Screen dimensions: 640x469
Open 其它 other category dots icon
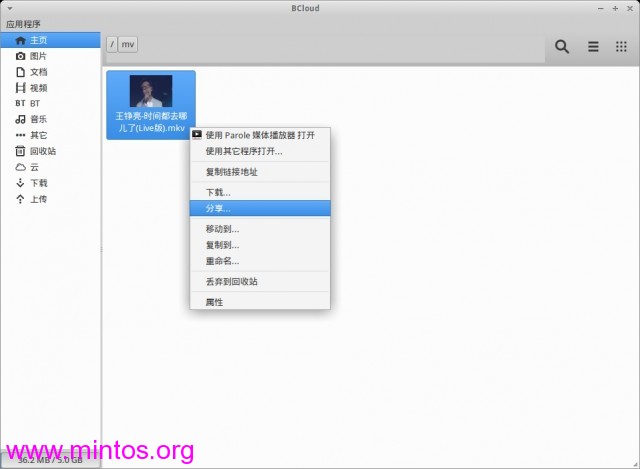click(20, 135)
